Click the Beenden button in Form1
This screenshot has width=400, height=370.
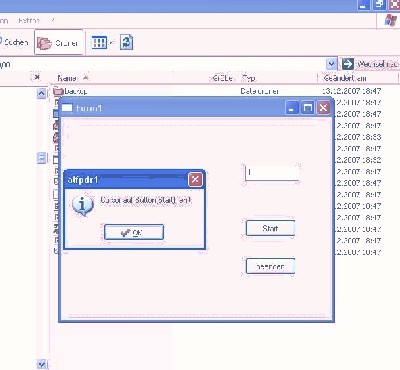[x=270, y=266]
